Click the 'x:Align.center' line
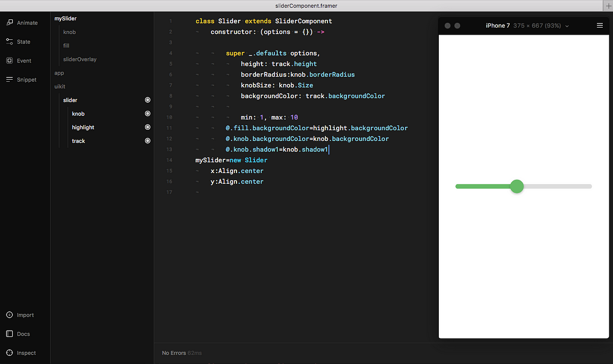The width and height of the screenshot is (613, 364). [x=237, y=171]
